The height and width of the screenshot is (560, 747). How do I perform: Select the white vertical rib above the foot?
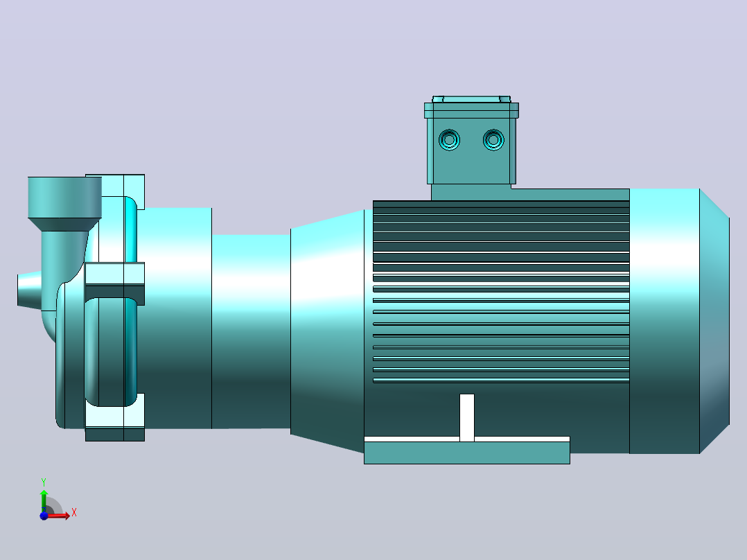coord(467,418)
